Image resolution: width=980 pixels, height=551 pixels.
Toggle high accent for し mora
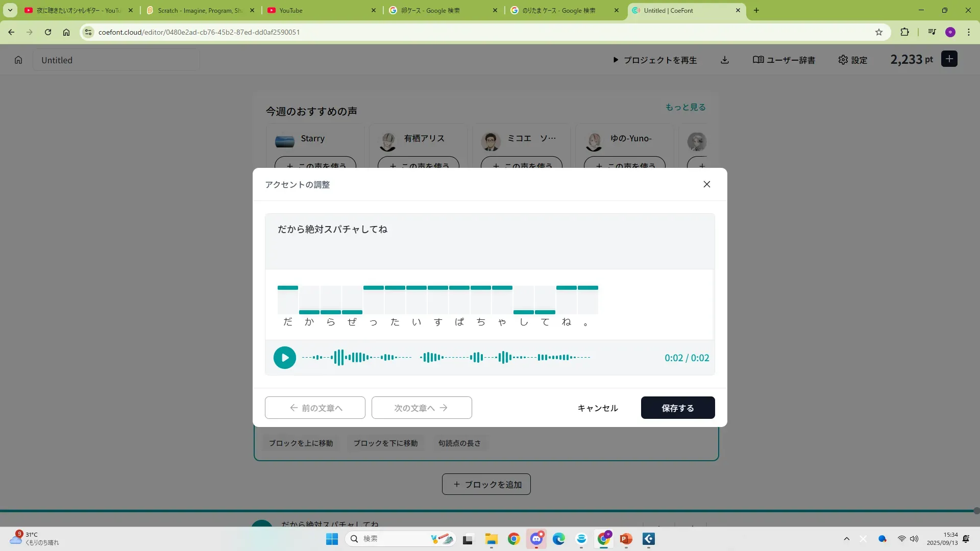point(524,288)
